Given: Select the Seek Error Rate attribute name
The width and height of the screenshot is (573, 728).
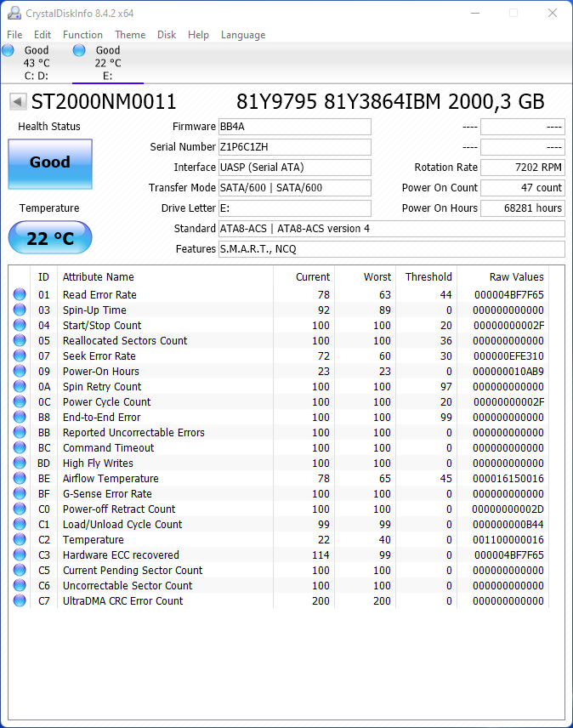Looking at the screenshot, I should (99, 356).
